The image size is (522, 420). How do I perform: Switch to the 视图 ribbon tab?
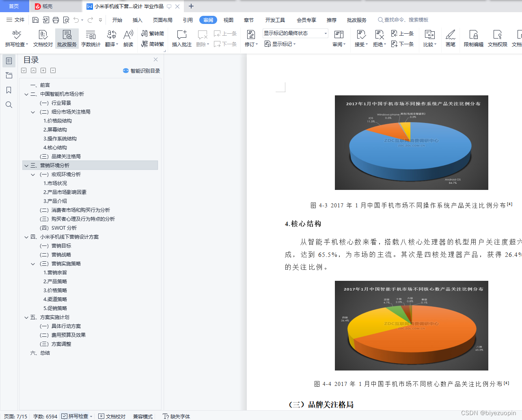pos(229,20)
